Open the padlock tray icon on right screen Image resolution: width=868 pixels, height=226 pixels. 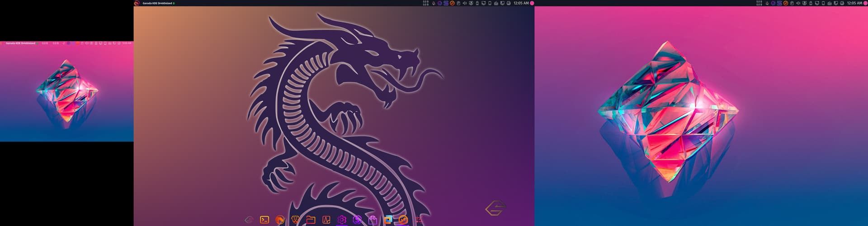[x=811, y=3]
